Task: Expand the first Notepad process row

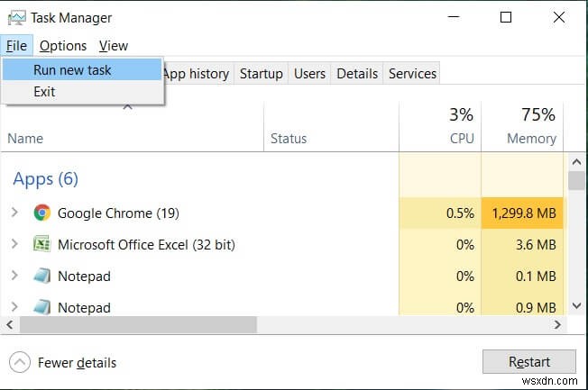Action: tap(14, 276)
